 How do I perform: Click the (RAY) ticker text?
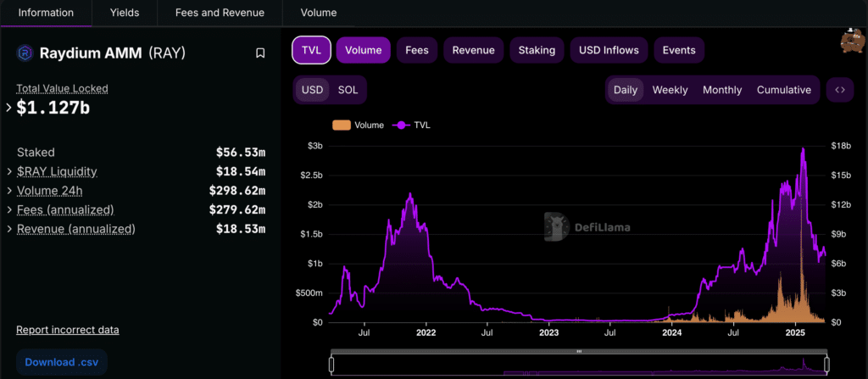167,53
